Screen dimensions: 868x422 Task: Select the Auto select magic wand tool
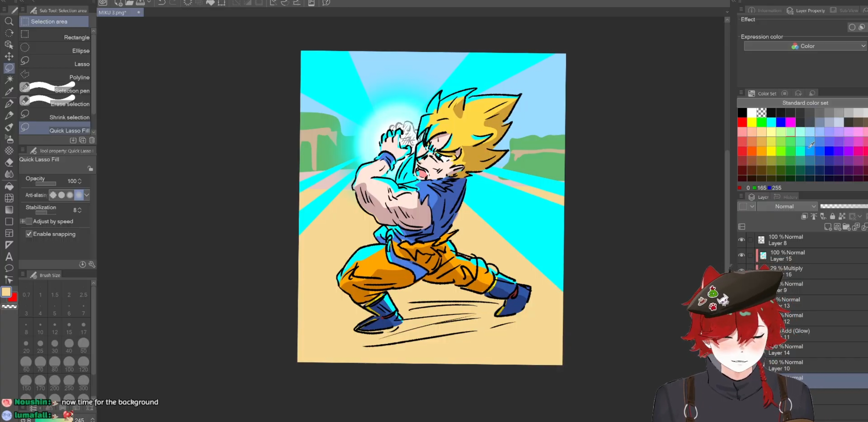9,79
